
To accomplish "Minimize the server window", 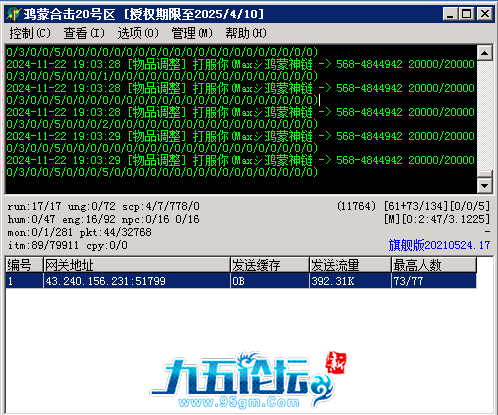I will tap(451, 14).
